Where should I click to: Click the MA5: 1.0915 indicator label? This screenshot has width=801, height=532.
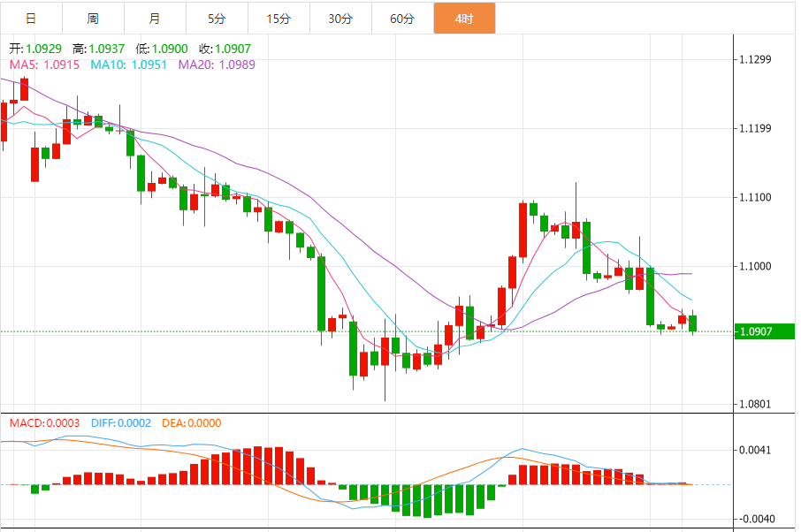44,65
